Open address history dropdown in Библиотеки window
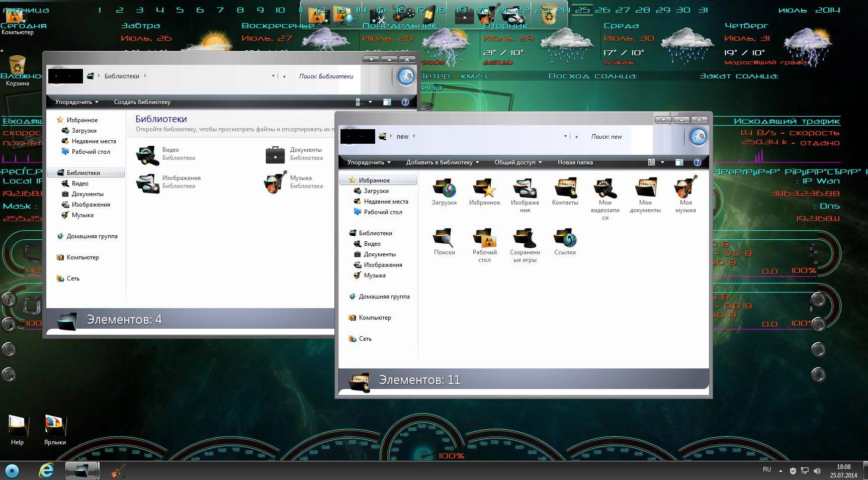The image size is (868, 480). click(273, 76)
